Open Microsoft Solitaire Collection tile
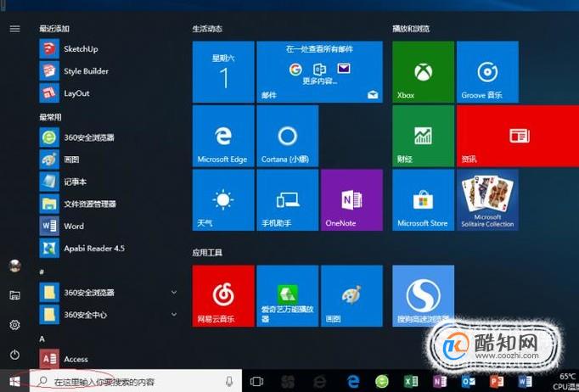The height and width of the screenshot is (392, 579). tap(487, 200)
